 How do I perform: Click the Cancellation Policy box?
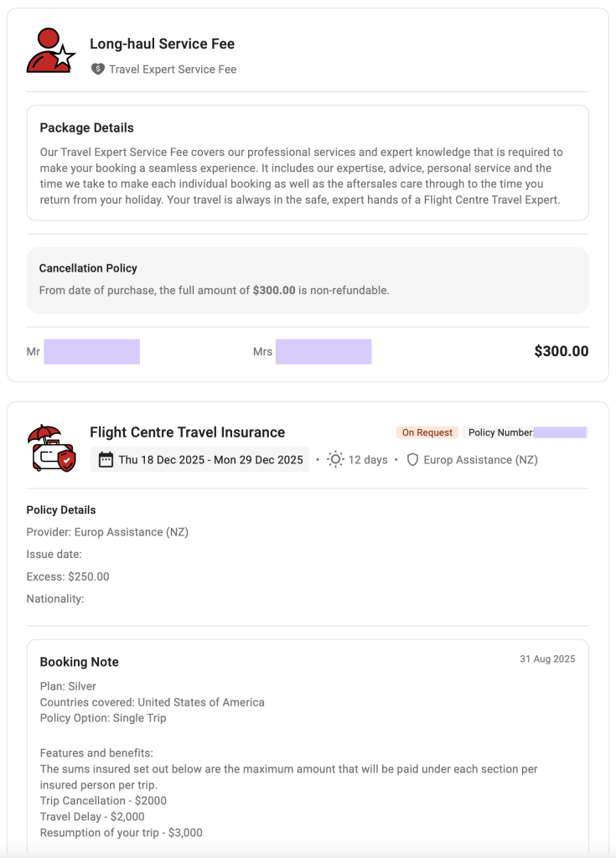point(308,280)
